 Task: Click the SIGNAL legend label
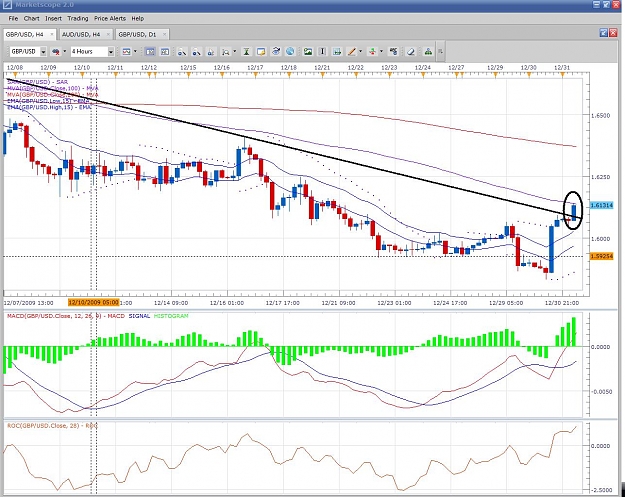(139, 316)
